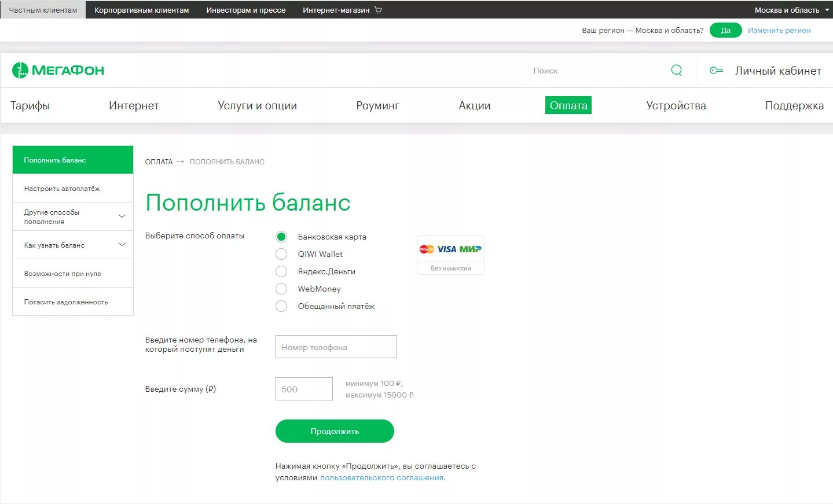
Task: Click минимум 100 ₽ hint text
Action: [x=374, y=383]
